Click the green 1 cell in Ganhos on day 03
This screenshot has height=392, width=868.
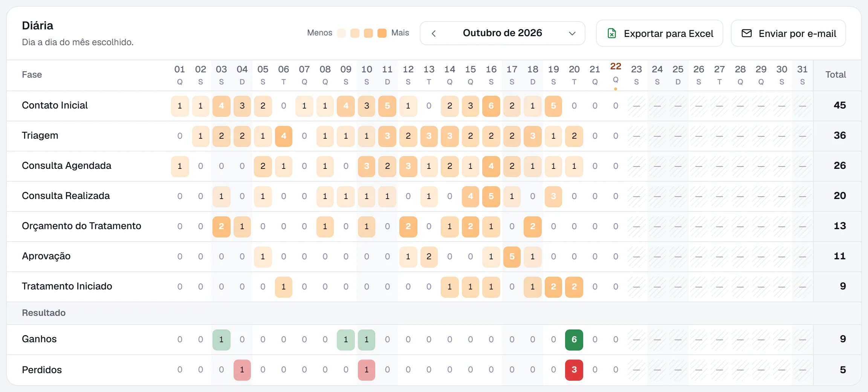point(222,340)
